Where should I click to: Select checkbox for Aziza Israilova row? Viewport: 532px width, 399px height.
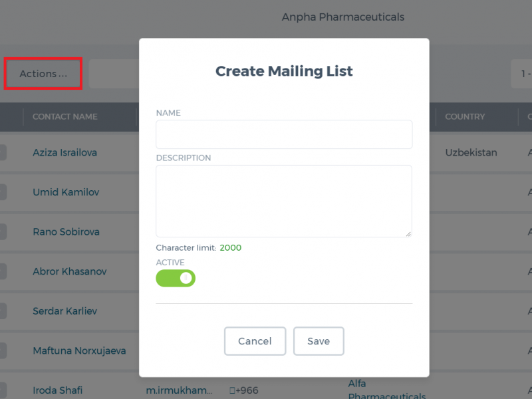[x=3, y=153]
